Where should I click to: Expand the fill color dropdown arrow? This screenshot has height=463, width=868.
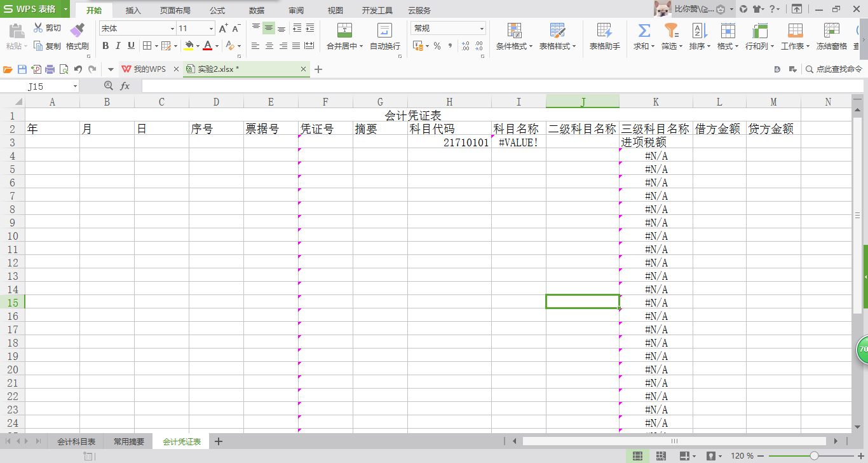tap(197, 46)
